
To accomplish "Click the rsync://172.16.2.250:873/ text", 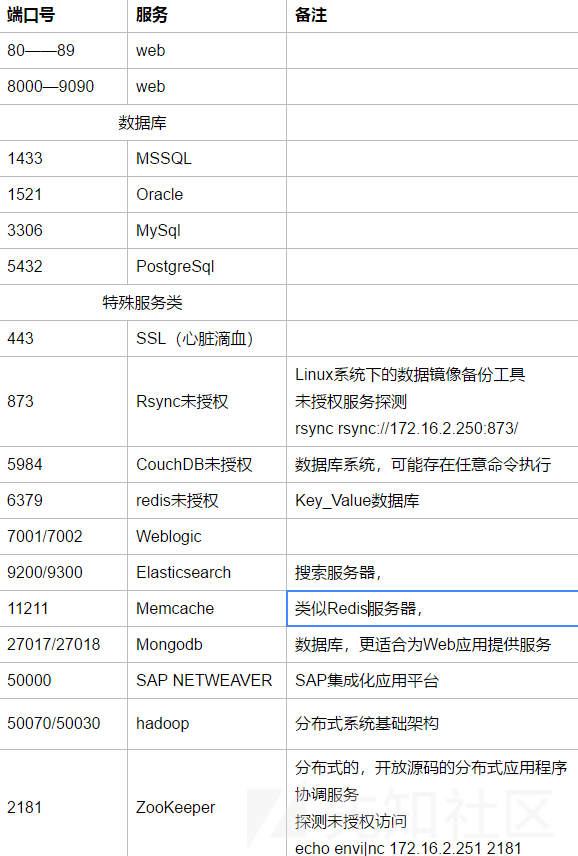I will pos(428,429).
